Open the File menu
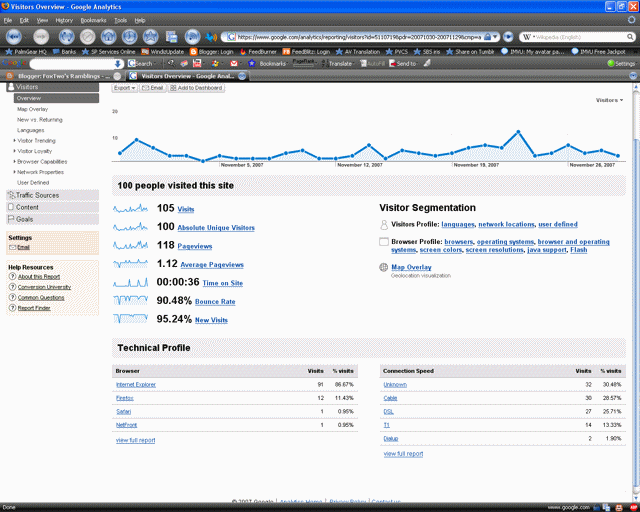This screenshot has height=512, width=640. (8, 20)
